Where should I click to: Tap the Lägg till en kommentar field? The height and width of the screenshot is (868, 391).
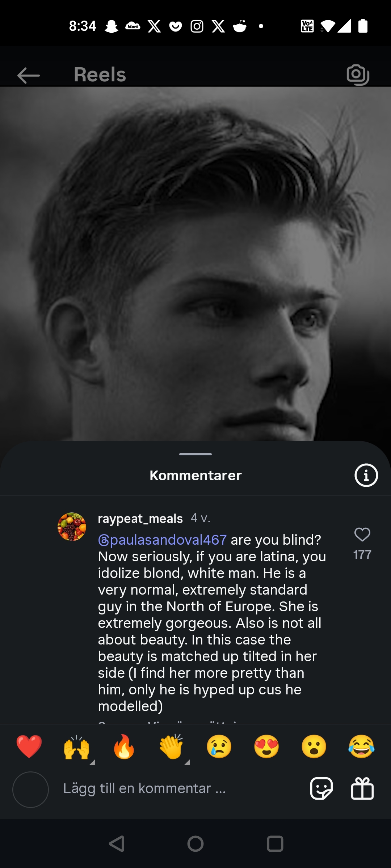pos(145,788)
